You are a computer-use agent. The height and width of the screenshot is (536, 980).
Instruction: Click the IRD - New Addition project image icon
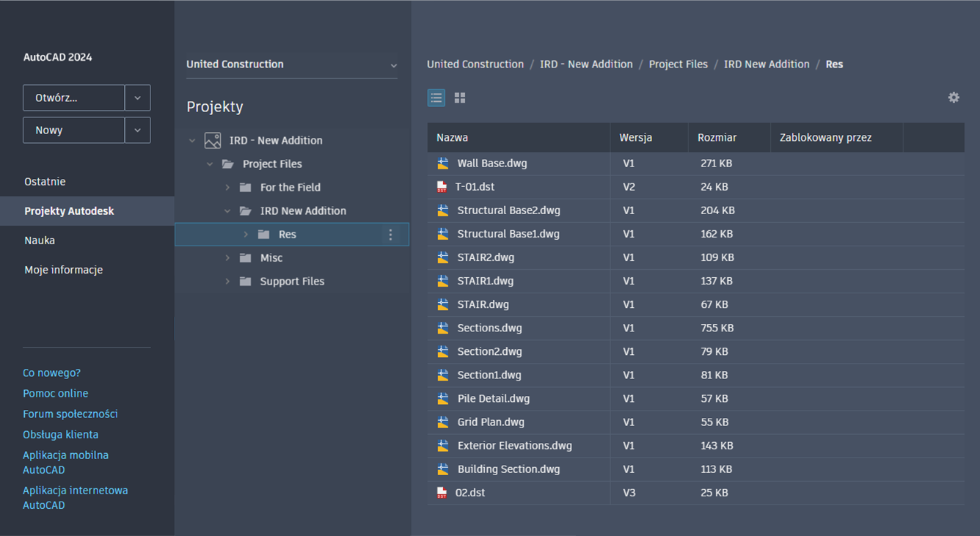[213, 140]
